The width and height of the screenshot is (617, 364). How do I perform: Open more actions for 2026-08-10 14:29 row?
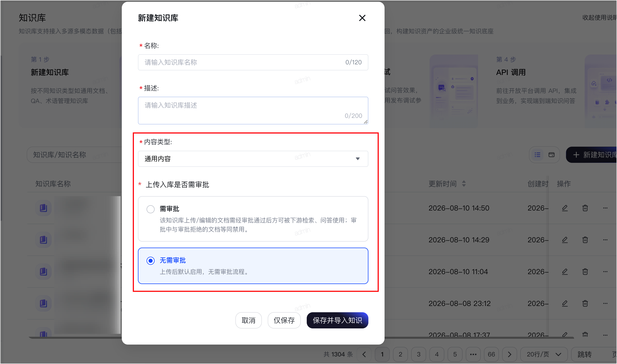[x=605, y=240]
